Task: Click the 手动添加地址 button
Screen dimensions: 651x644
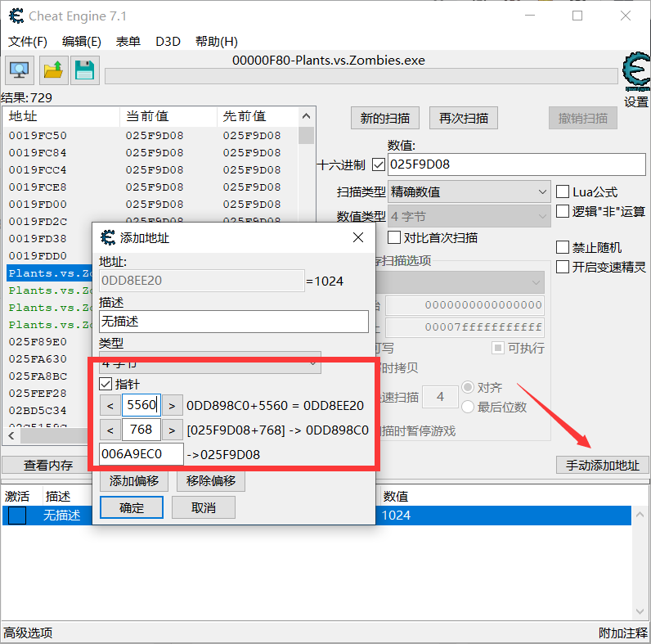Action: tap(603, 465)
